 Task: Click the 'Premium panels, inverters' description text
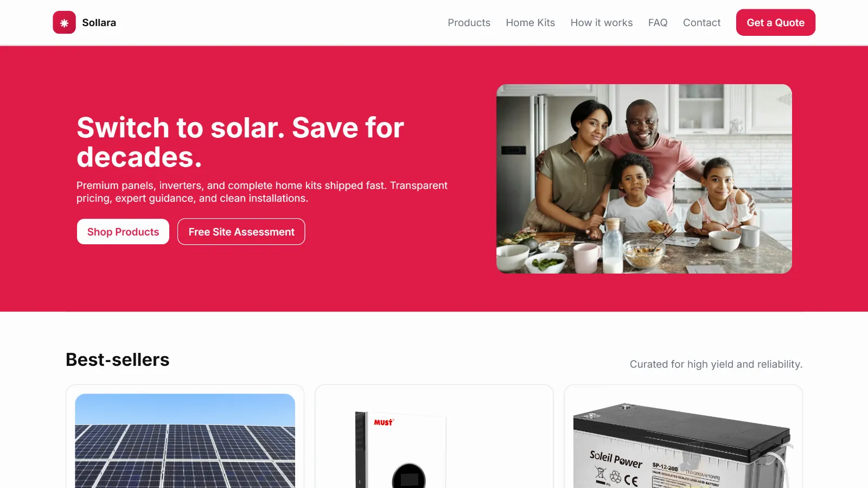(262, 192)
